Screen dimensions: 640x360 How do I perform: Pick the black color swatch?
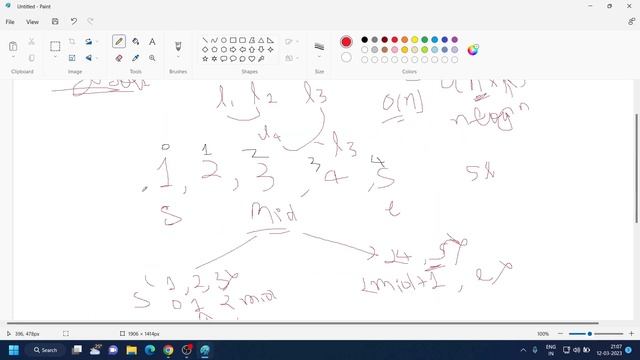click(x=364, y=40)
